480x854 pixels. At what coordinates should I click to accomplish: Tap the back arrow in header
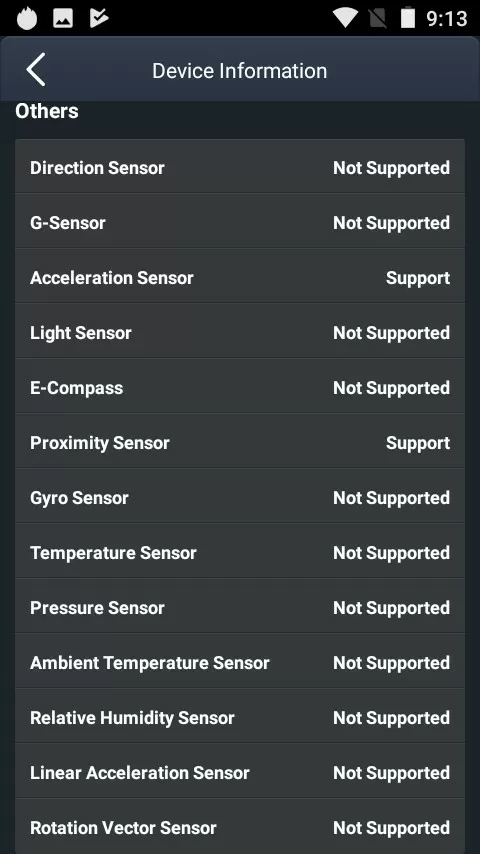pyautogui.click(x=36, y=70)
